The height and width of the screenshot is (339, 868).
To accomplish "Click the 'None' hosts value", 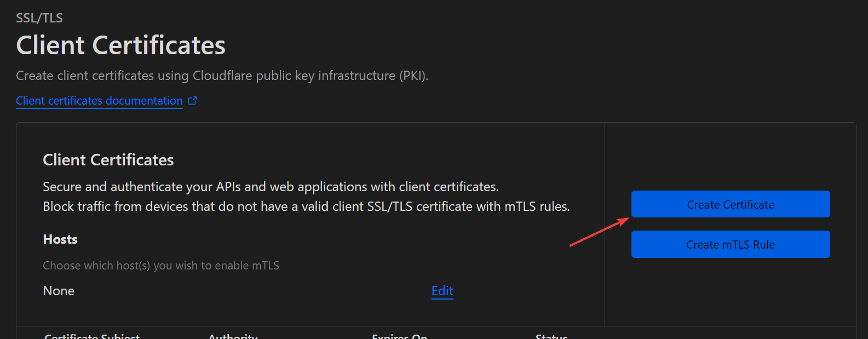I will pyautogui.click(x=59, y=291).
